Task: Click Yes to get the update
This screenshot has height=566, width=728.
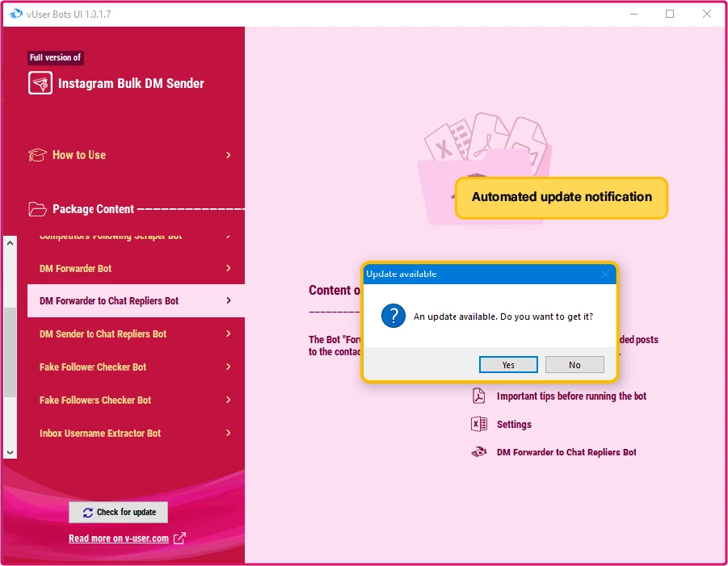Action: pos(508,365)
